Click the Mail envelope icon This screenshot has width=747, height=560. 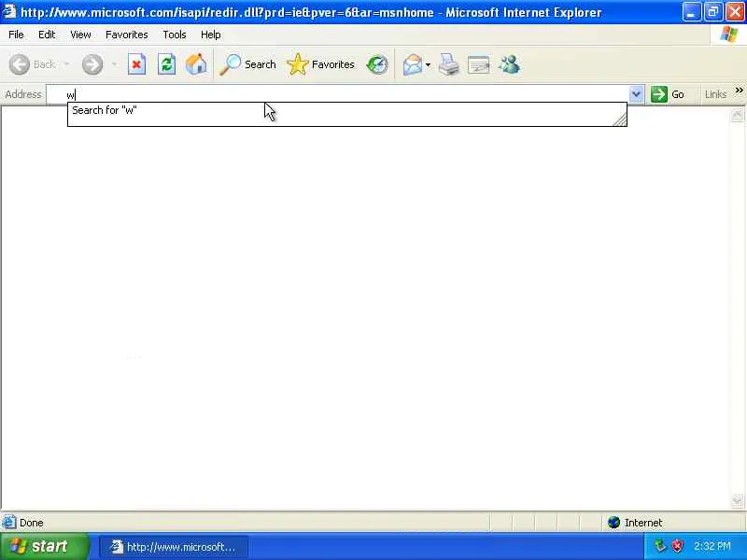412,64
